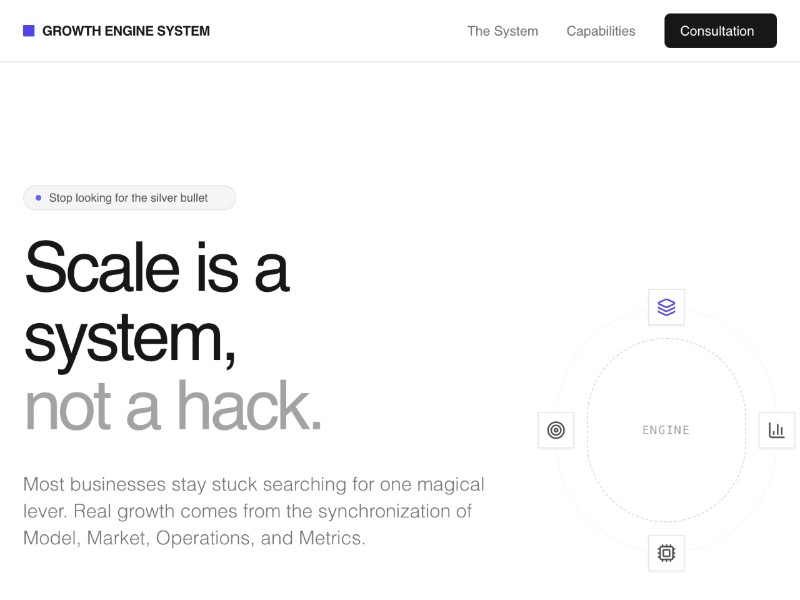
Task: Click the word 'bullet' in the badge
Action: 194,198
